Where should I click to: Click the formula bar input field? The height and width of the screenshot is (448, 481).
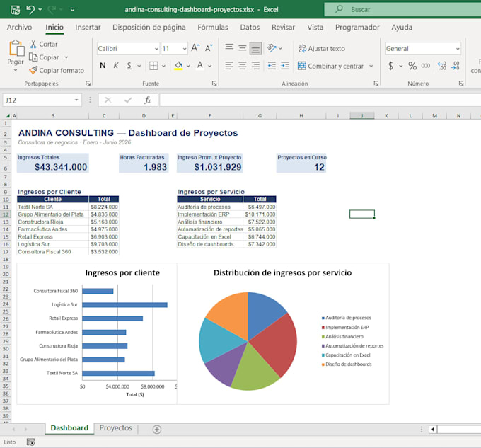(320, 100)
